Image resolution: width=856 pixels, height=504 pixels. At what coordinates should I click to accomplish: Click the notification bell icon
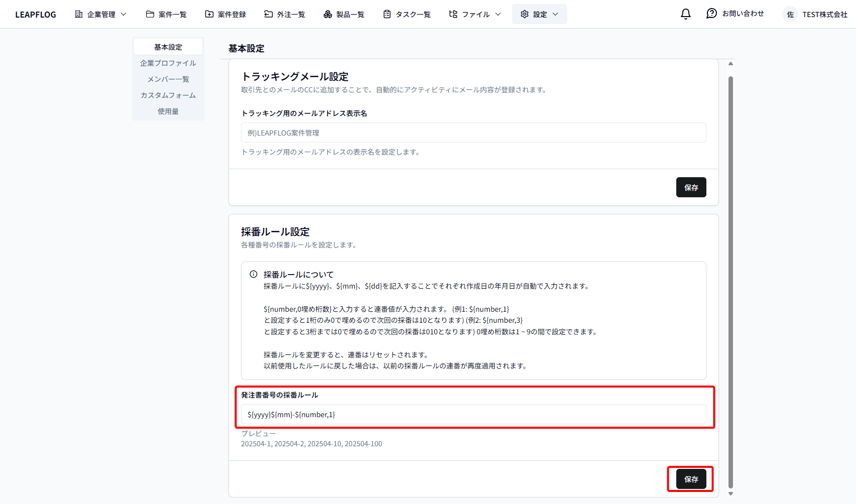[x=685, y=14]
